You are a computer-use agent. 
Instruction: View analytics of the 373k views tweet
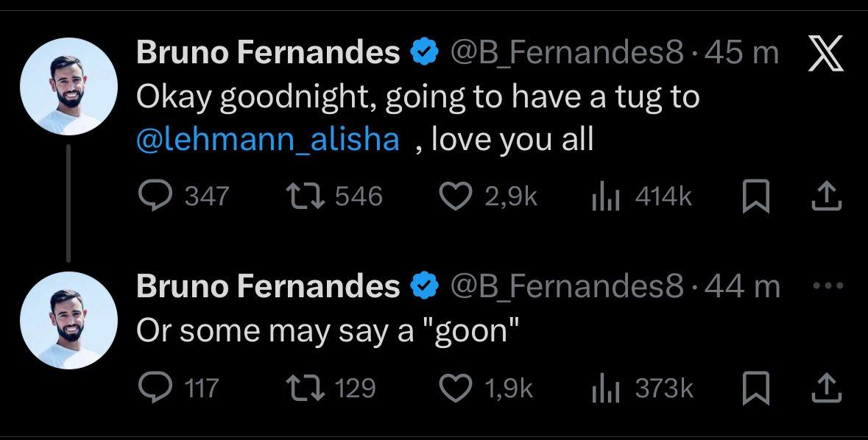pos(606,388)
